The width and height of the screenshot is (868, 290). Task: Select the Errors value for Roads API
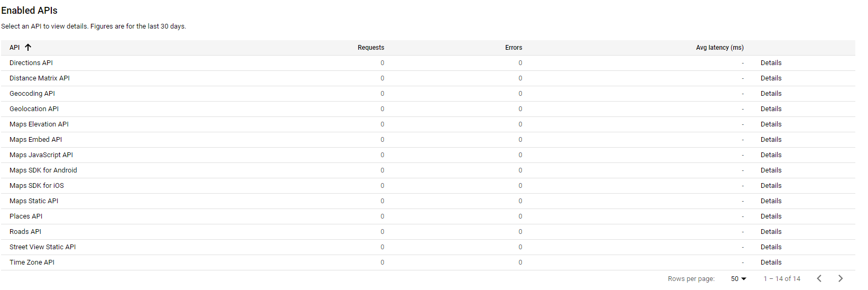pos(520,232)
